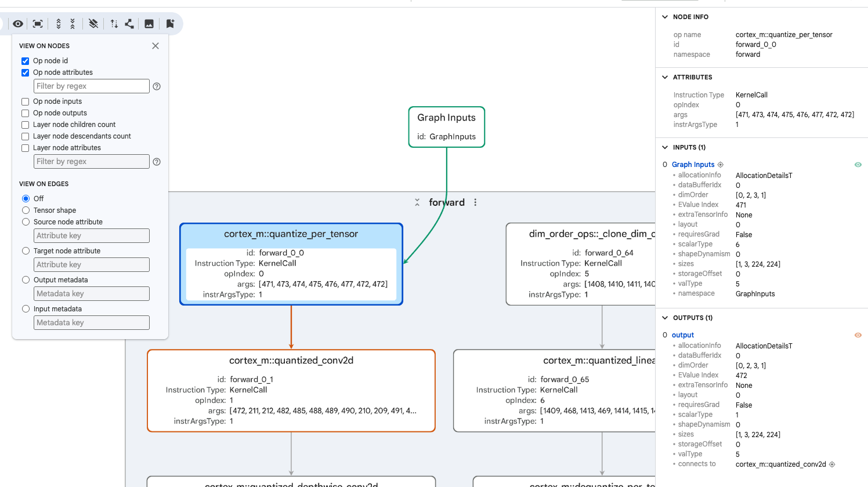Focus Output metadata key field
The image size is (868, 487).
pyautogui.click(x=92, y=294)
